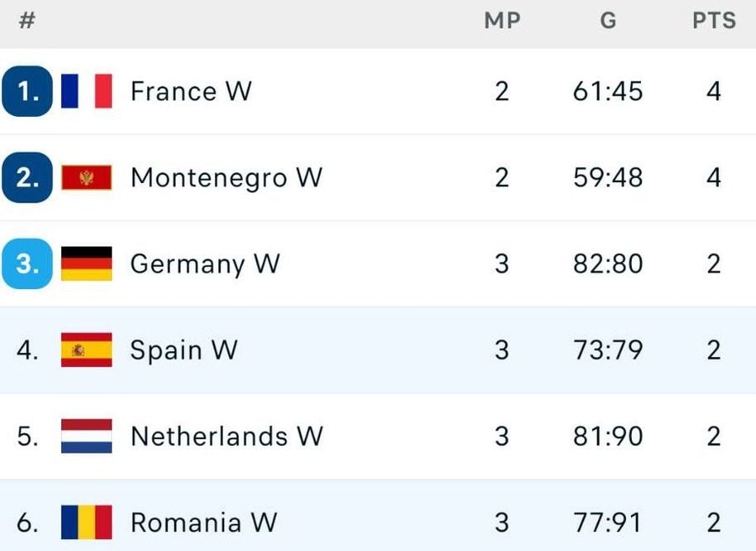Click Germany's 82:80 goals score
The width and height of the screenshot is (756, 551).
pos(608,264)
